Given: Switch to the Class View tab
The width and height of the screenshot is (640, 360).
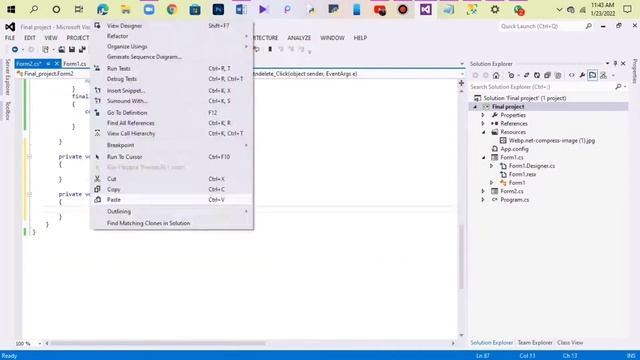Looking at the screenshot, I should click(x=570, y=343).
